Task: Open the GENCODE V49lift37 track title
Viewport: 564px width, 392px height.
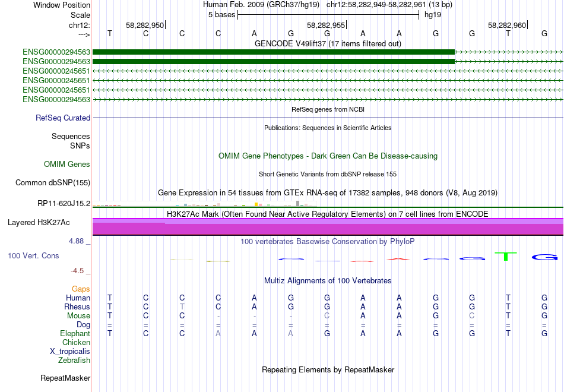Action: tap(328, 43)
